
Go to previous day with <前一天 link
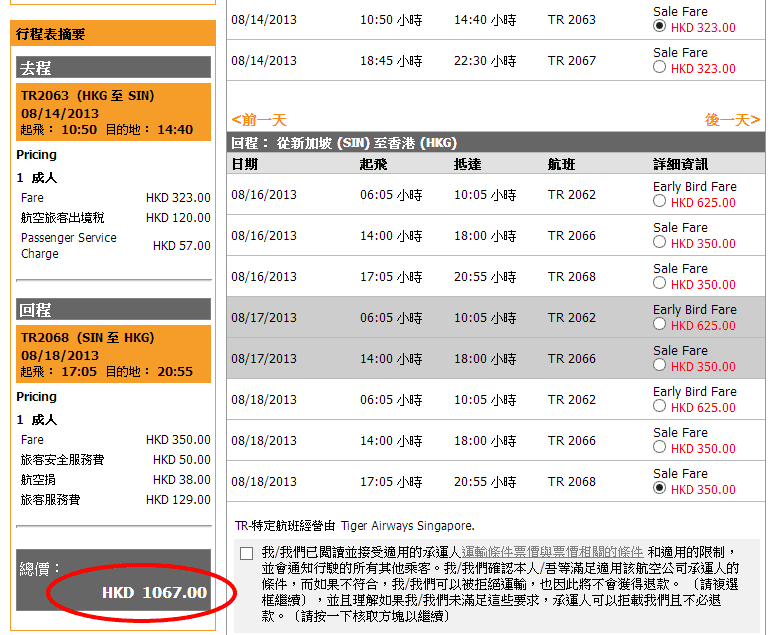tap(259, 119)
